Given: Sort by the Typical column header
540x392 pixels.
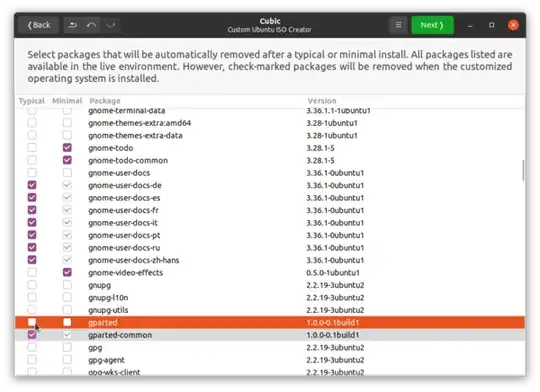Looking at the screenshot, I should pyautogui.click(x=31, y=101).
